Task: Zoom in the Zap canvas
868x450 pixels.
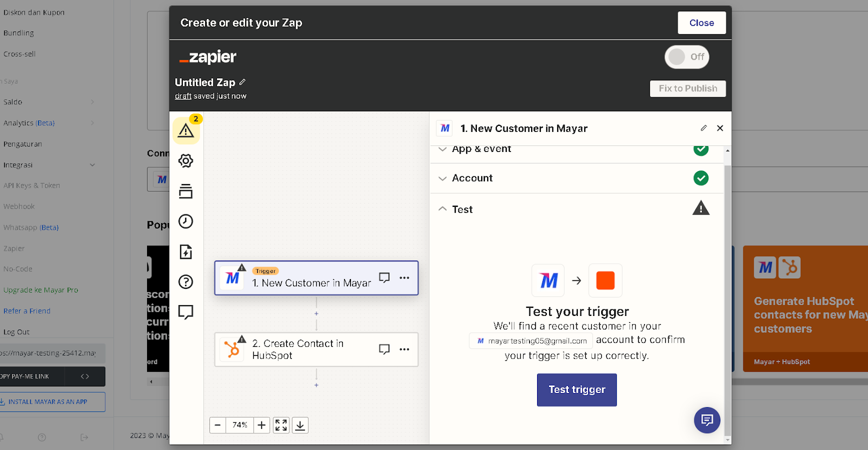Action: [x=261, y=425]
